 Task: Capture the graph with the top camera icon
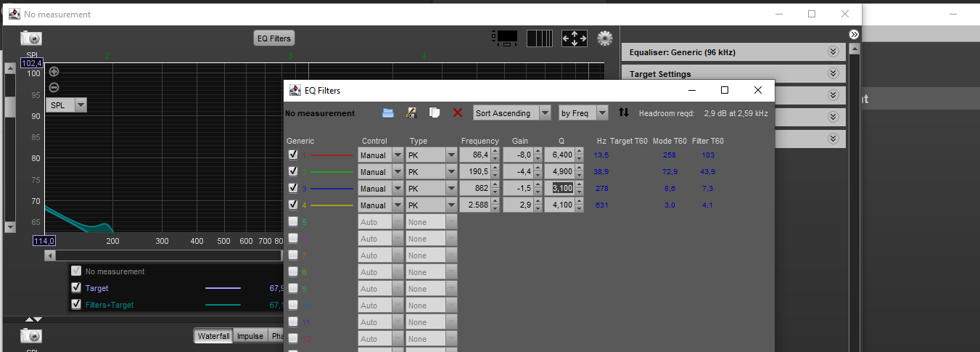coord(31,38)
